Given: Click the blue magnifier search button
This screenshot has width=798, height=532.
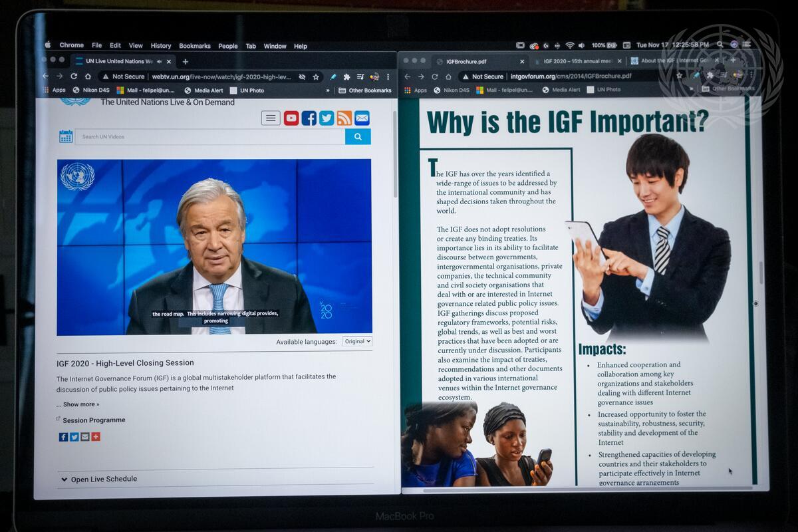Looking at the screenshot, I should [x=358, y=136].
